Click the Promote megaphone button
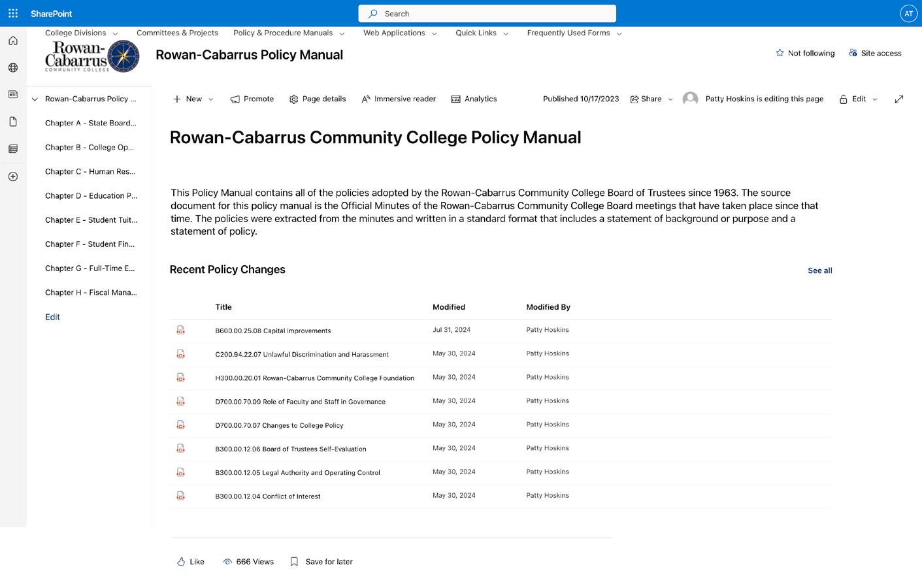Screen dimensions: 922x588 tap(252, 99)
